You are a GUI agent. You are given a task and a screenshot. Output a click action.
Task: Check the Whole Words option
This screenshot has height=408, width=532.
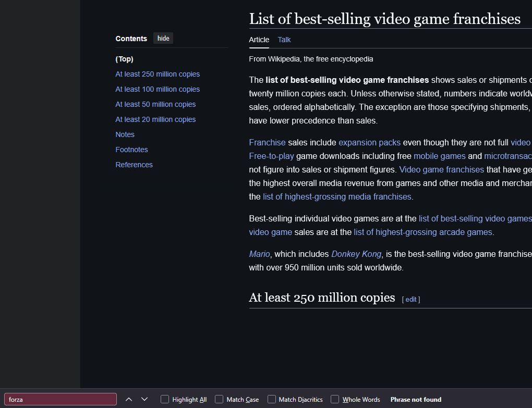pos(335,399)
